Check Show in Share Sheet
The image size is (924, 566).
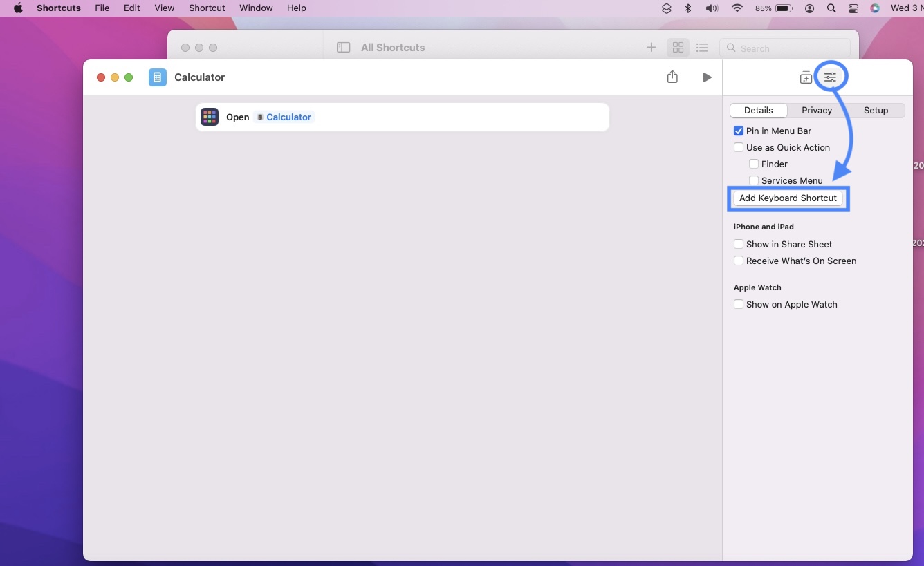click(739, 244)
